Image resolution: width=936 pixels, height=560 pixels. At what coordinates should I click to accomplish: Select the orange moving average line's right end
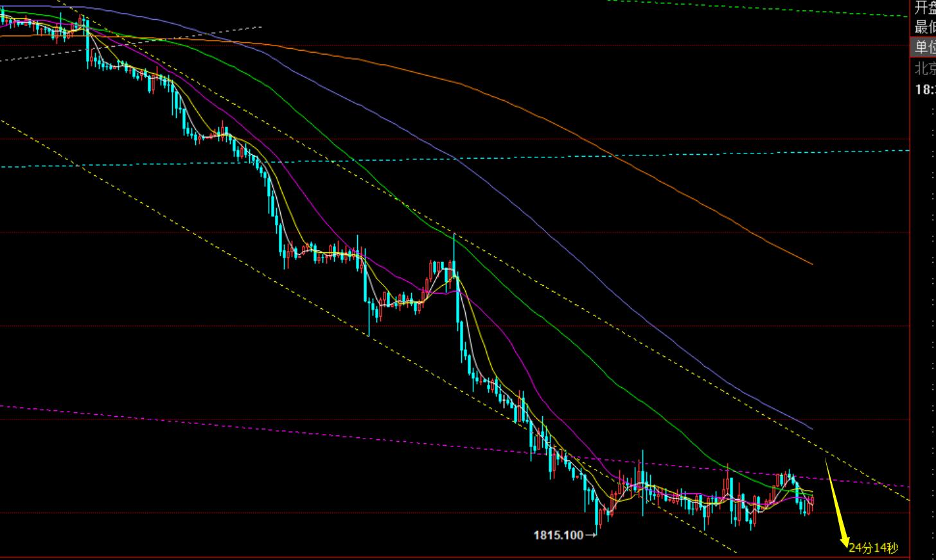click(x=811, y=263)
